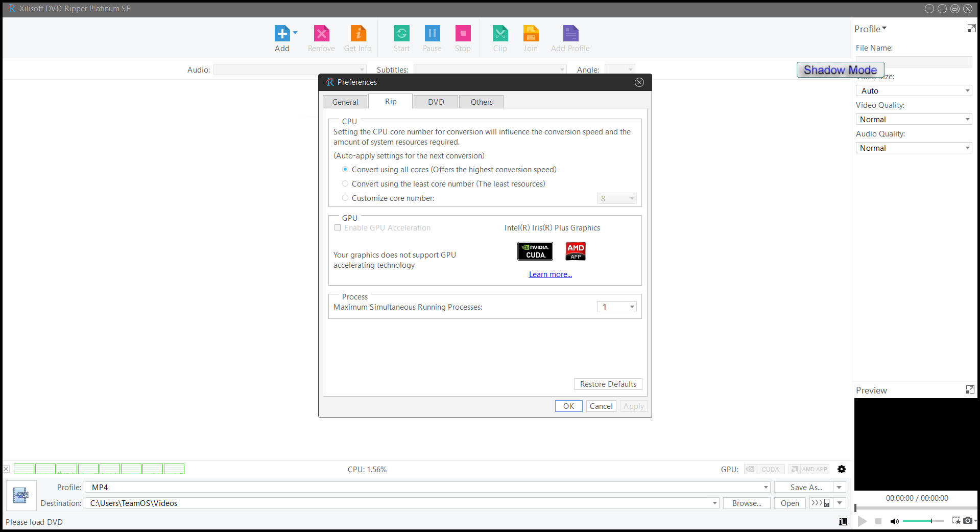Viewport: 980px width, 532px height.
Task: Click the log/list icon in status bar
Action: pos(843,522)
